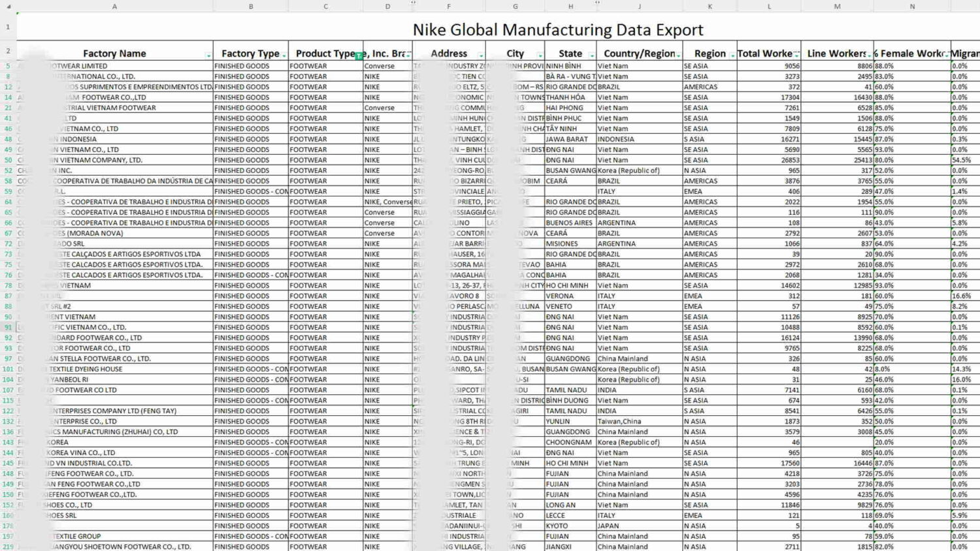
Task: Select the (MORADA NOVA) factory name cell
Action: tap(115, 233)
